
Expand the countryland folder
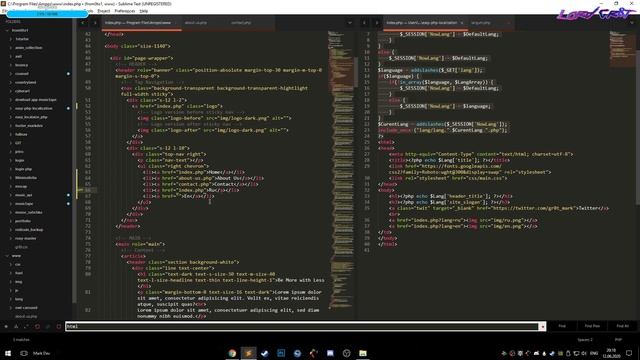pos(11,82)
